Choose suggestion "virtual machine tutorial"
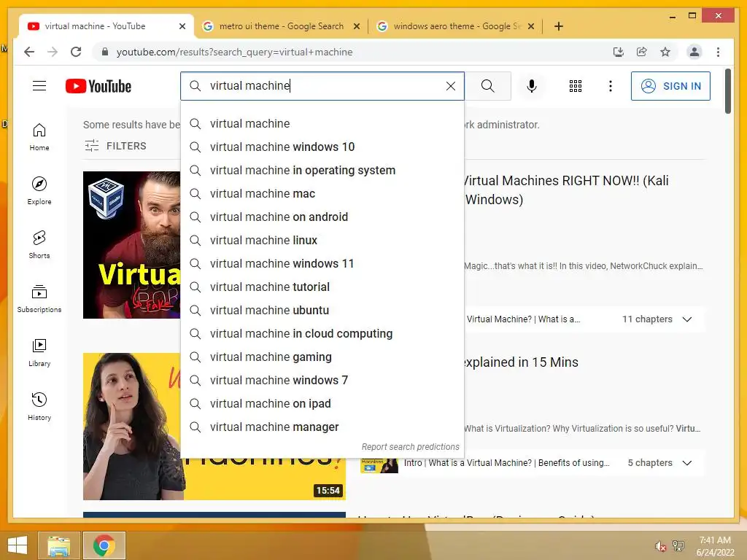 [x=322, y=287]
